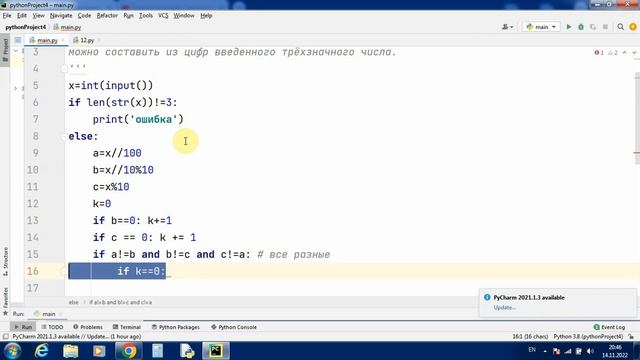Toggle the Project tool window sidebar button

point(5,49)
